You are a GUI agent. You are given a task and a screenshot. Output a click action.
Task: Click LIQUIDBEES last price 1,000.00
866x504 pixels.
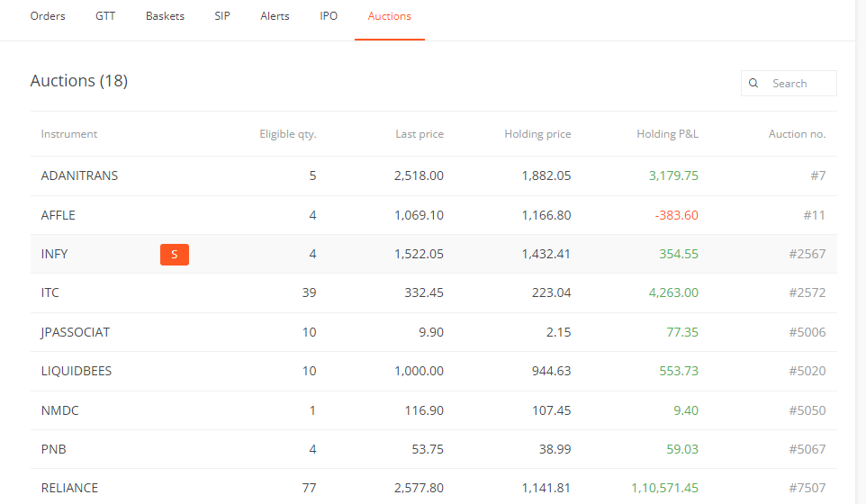click(x=419, y=371)
